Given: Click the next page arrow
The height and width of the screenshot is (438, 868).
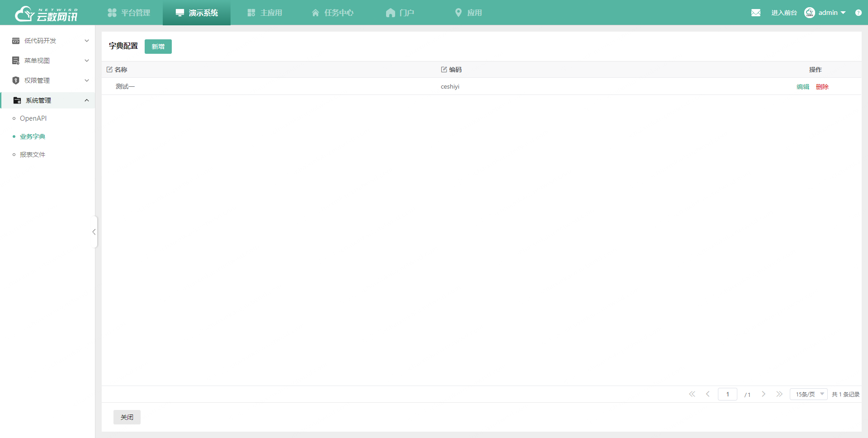Looking at the screenshot, I should tap(764, 394).
